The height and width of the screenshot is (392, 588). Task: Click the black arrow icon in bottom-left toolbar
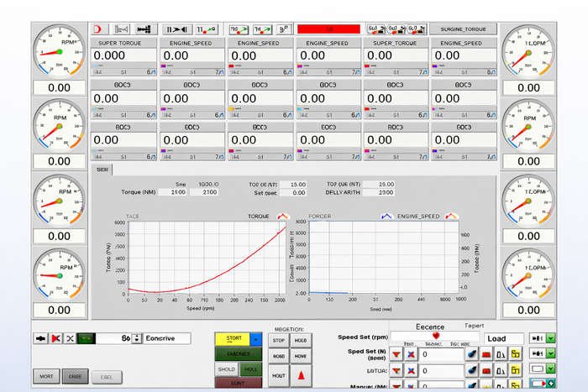pyautogui.click(x=39, y=338)
